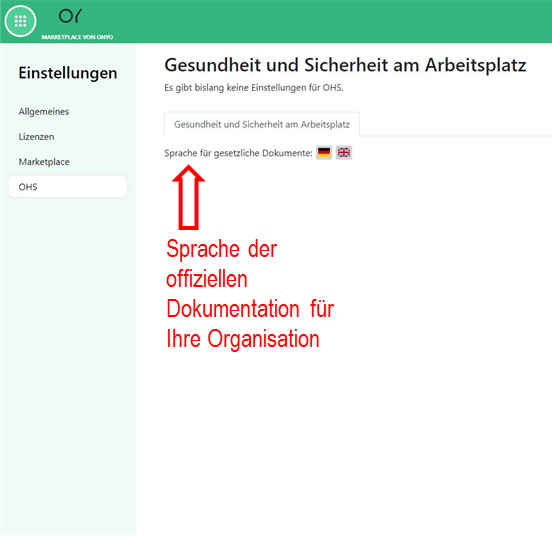
Task: Switch to Gesundheit und Sicherheit am Arbeitsplatz tab
Action: (262, 124)
